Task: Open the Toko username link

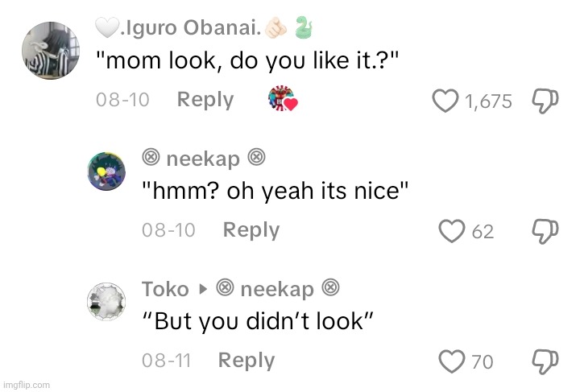Action: point(165,289)
